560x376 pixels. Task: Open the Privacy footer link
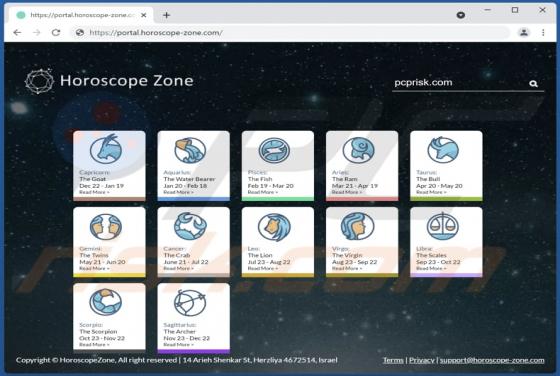click(422, 360)
